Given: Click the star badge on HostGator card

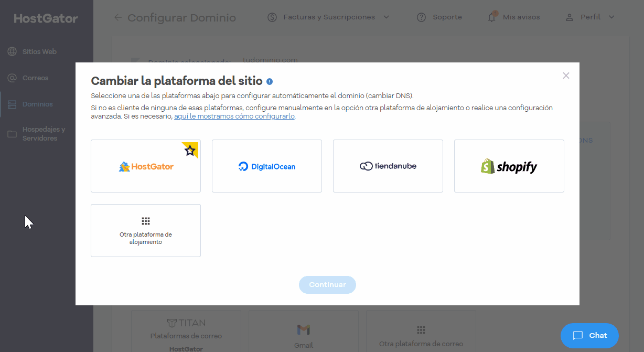Looking at the screenshot, I should coord(191,150).
